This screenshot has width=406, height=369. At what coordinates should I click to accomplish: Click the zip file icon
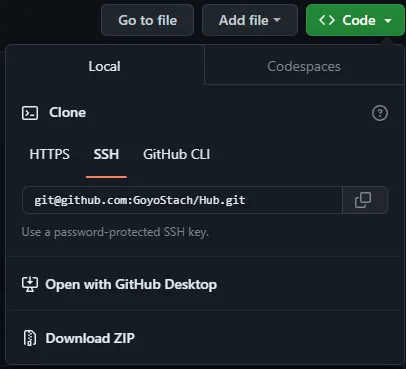point(30,338)
